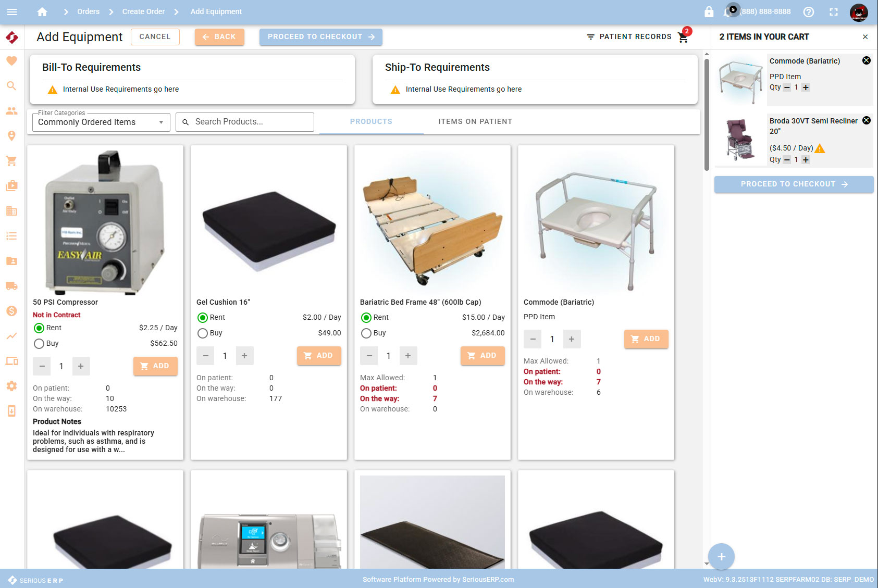Open Patient Records filter
This screenshot has height=588, width=878.
tap(629, 36)
